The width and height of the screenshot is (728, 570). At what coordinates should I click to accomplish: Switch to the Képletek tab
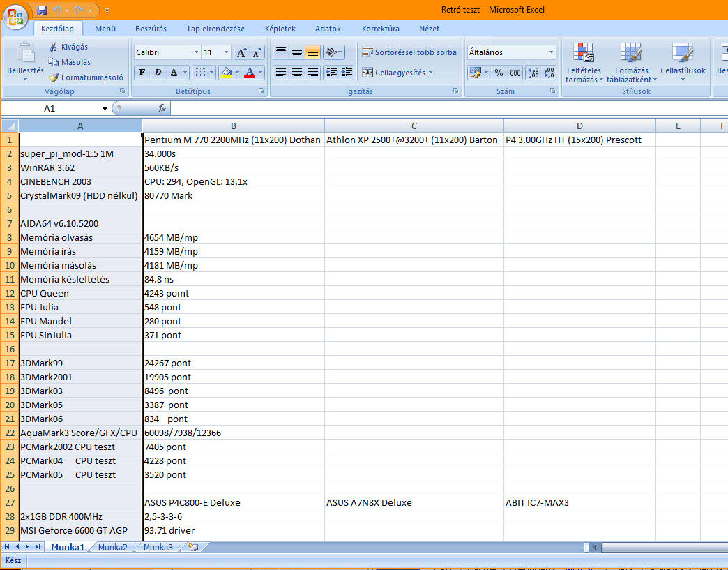click(280, 29)
